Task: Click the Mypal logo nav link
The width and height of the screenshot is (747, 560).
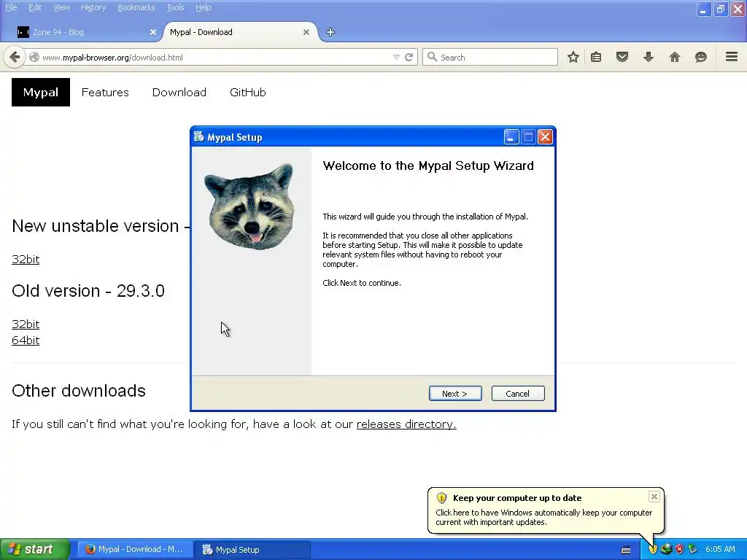Action: [41, 92]
